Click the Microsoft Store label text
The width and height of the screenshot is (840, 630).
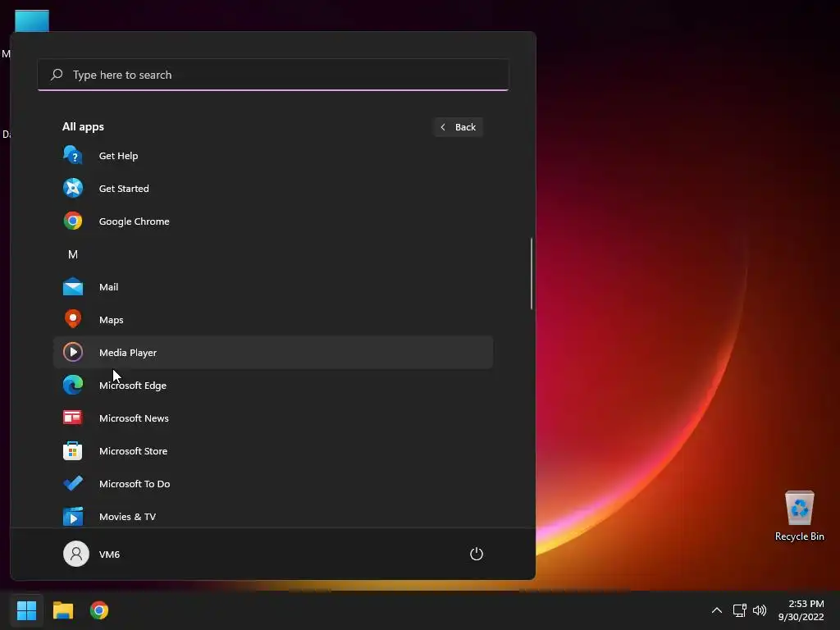click(x=134, y=451)
